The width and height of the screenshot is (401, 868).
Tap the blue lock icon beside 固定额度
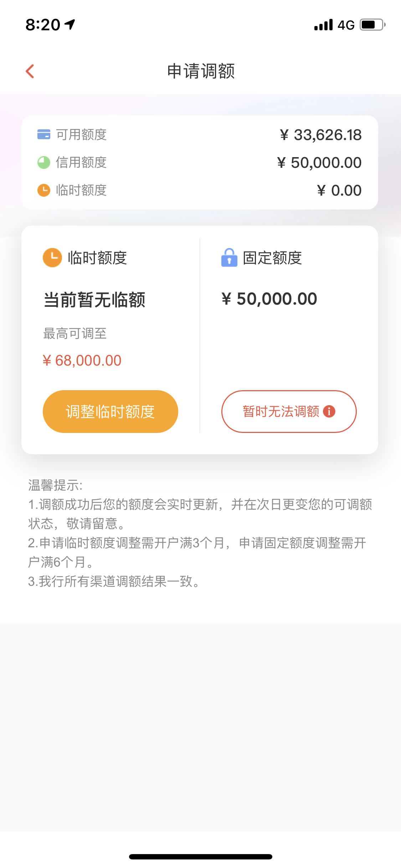tap(229, 257)
